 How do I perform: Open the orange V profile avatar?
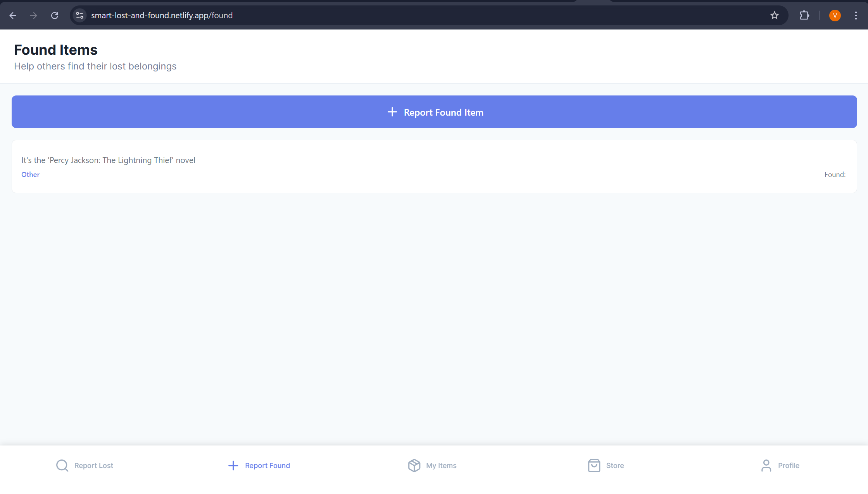click(835, 16)
